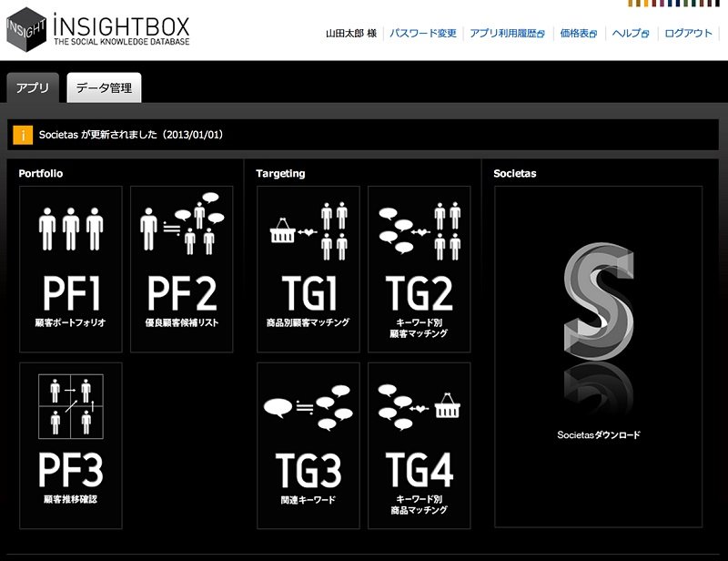Open the 価格表 link
The image size is (728, 561).
click(579, 33)
